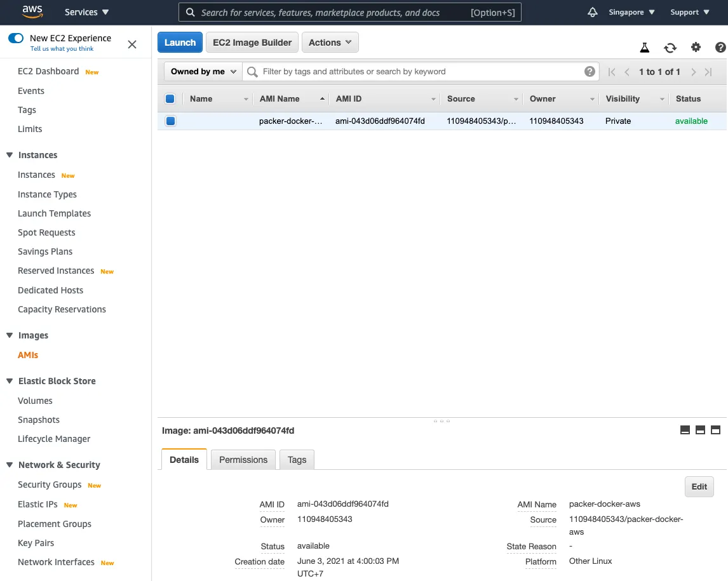Open the AMI ID column menu arrow
The image size is (728, 581).
pyautogui.click(x=433, y=99)
